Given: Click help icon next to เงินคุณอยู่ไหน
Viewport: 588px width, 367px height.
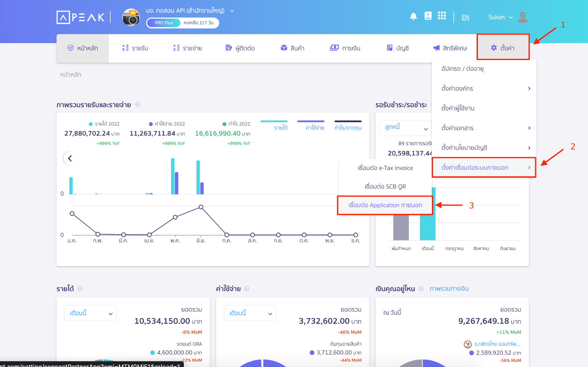Looking at the screenshot, I should click(x=421, y=289).
